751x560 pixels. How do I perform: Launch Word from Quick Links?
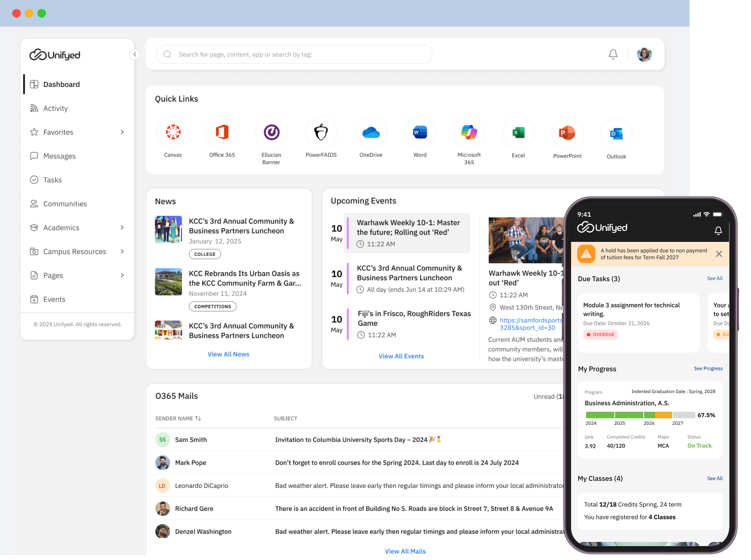(x=420, y=133)
